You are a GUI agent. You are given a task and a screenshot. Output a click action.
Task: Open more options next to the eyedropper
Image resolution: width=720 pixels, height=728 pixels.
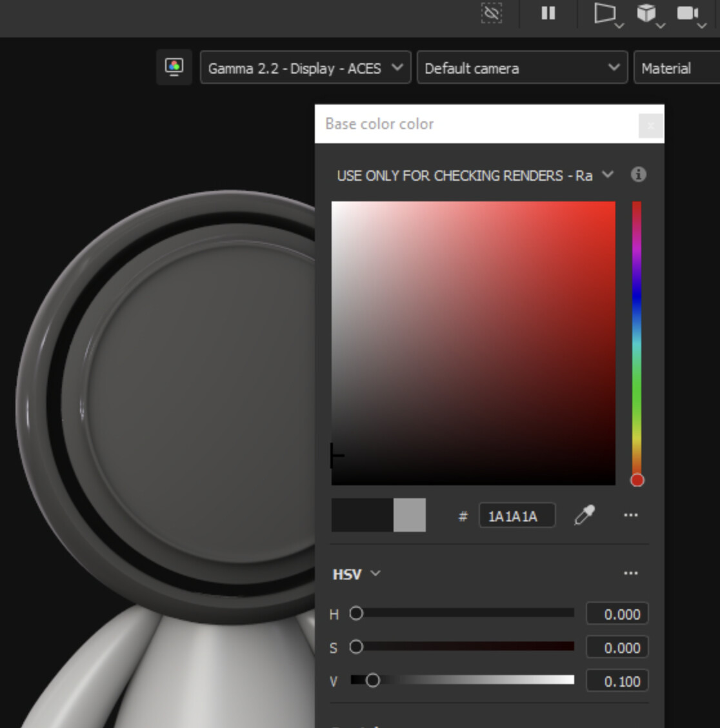pos(631,515)
